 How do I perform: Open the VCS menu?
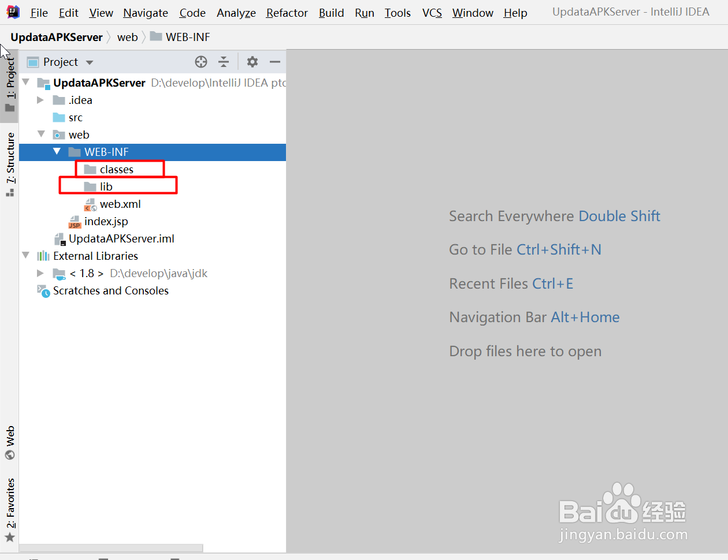[x=432, y=13]
